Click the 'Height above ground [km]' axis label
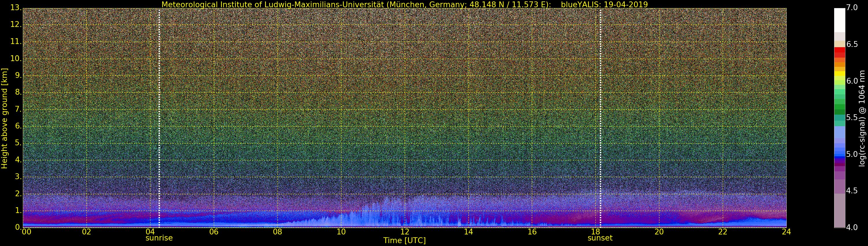The image size is (868, 246). coord(4,118)
